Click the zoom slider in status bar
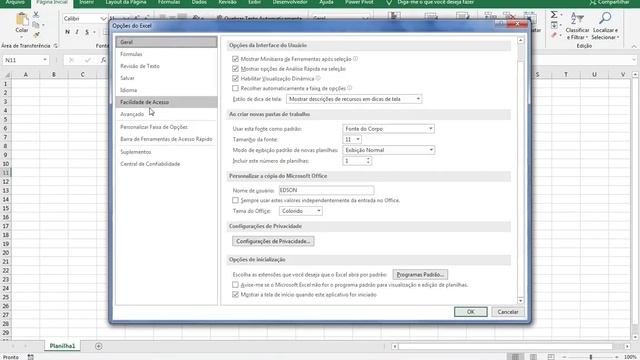640x360 pixels. point(591,357)
